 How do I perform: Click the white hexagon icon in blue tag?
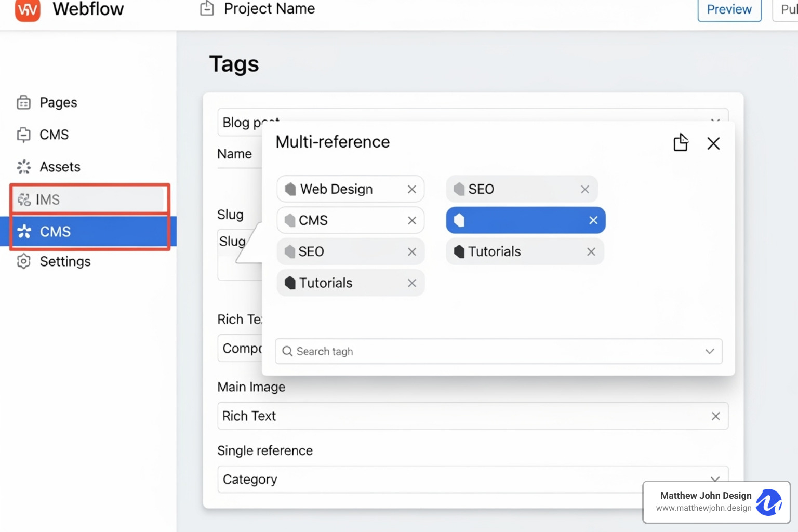click(459, 220)
